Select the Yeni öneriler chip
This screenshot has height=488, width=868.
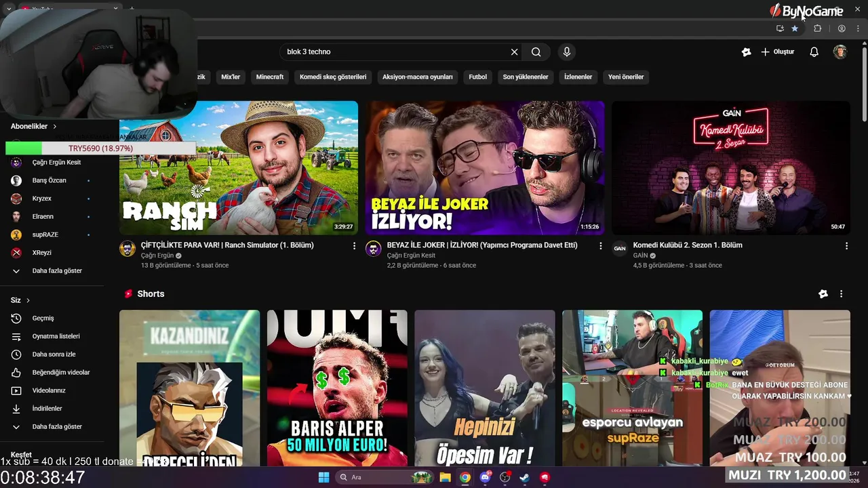point(626,77)
